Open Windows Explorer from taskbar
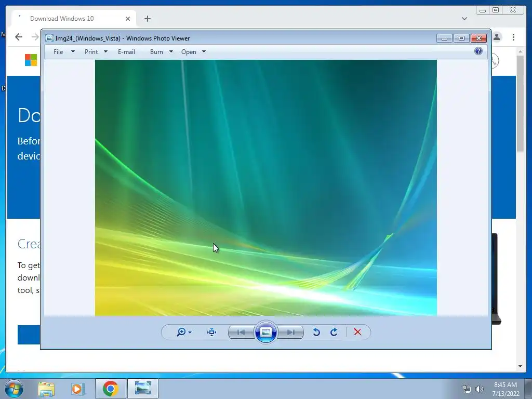532x399 pixels. [x=46, y=389]
